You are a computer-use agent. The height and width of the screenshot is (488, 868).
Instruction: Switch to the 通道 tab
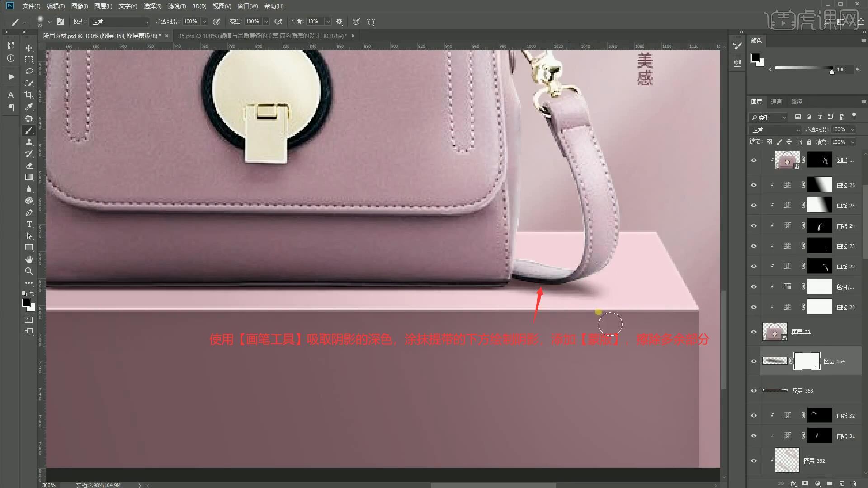776,102
